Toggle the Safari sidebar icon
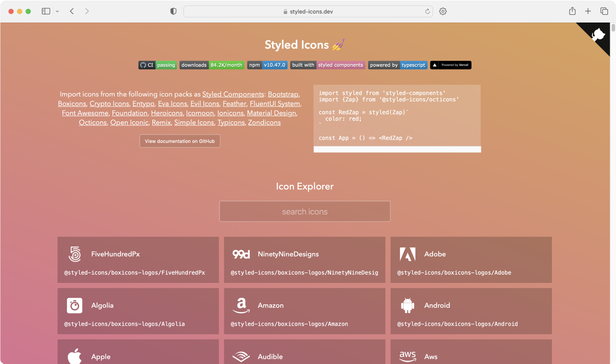Viewport: 616px width, 364px height. (x=46, y=11)
